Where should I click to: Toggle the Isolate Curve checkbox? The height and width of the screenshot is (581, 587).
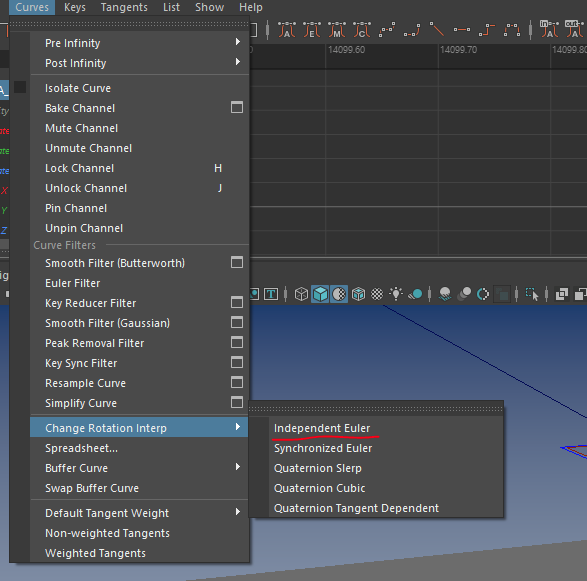20,87
